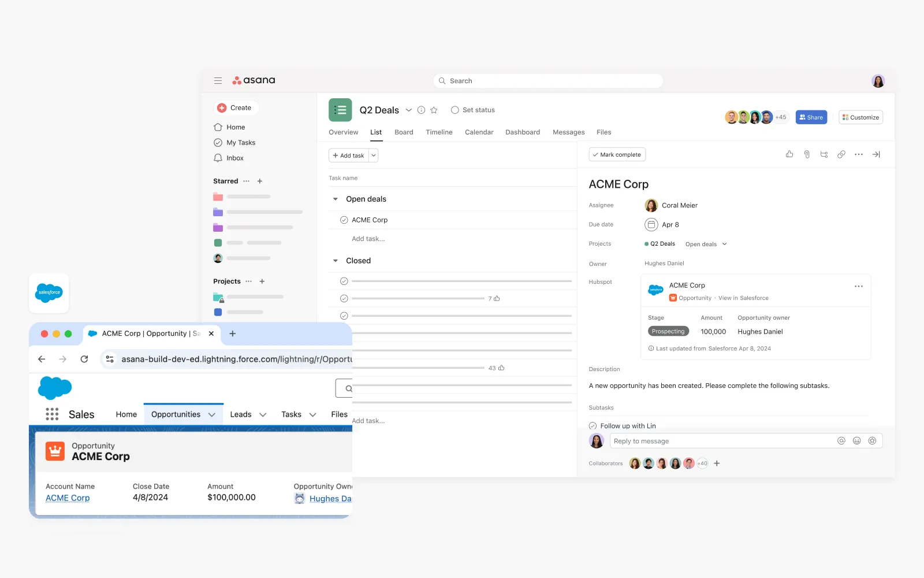Star the Q2 Deals project
The width and height of the screenshot is (924, 578).
click(x=434, y=110)
